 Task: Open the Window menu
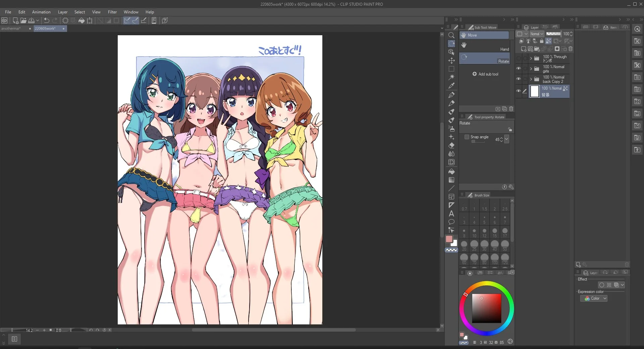131,12
